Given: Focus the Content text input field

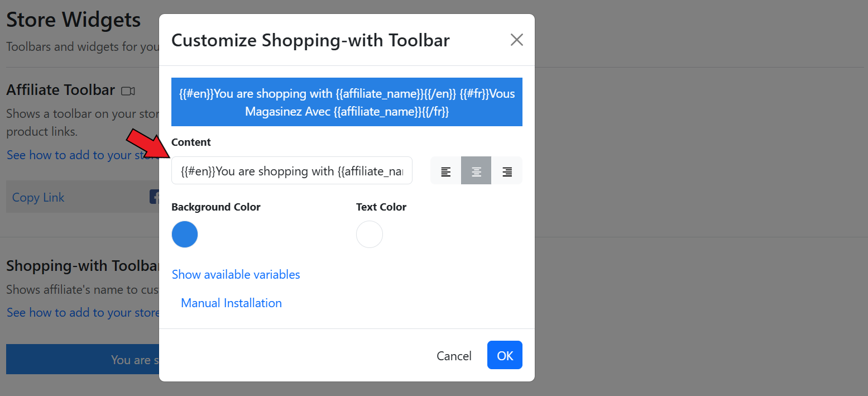Looking at the screenshot, I should click(291, 171).
